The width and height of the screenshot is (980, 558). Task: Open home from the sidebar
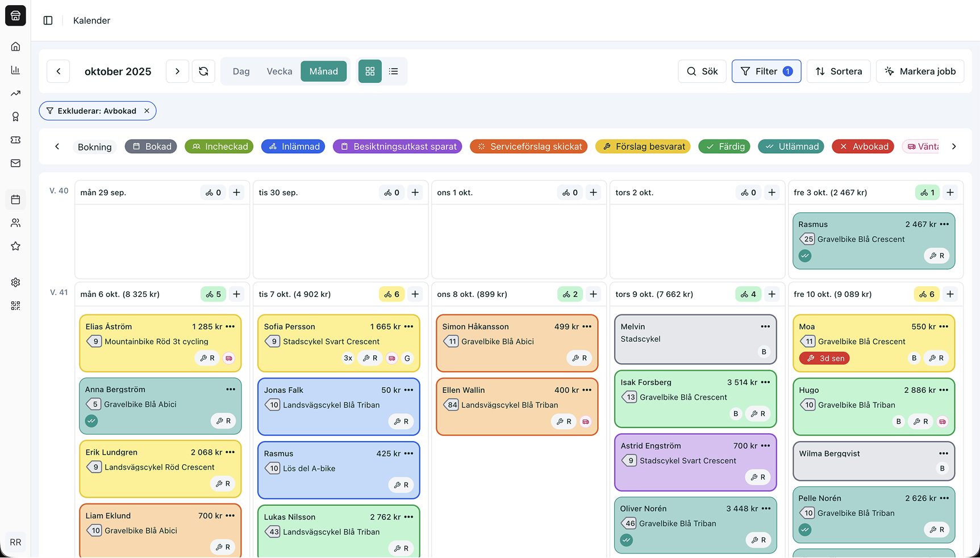[15, 47]
